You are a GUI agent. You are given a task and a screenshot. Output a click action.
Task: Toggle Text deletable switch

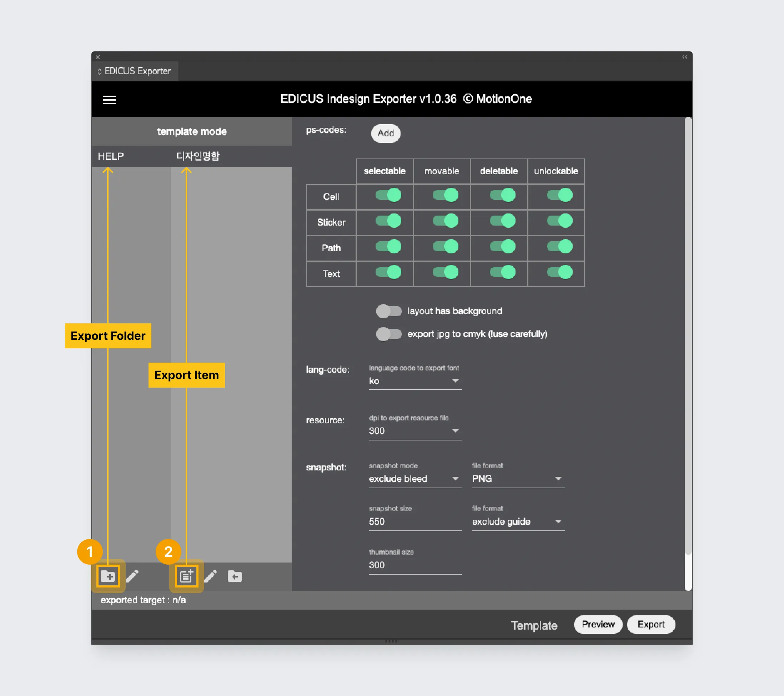502,272
